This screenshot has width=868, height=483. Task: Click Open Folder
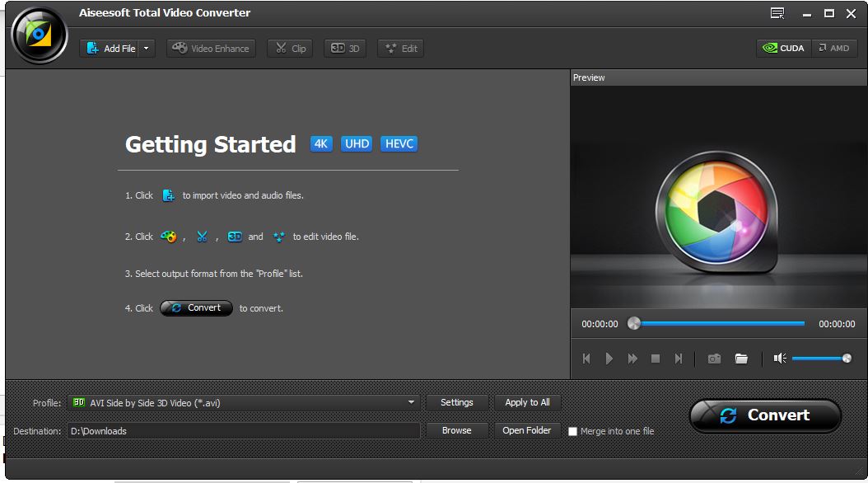click(526, 430)
